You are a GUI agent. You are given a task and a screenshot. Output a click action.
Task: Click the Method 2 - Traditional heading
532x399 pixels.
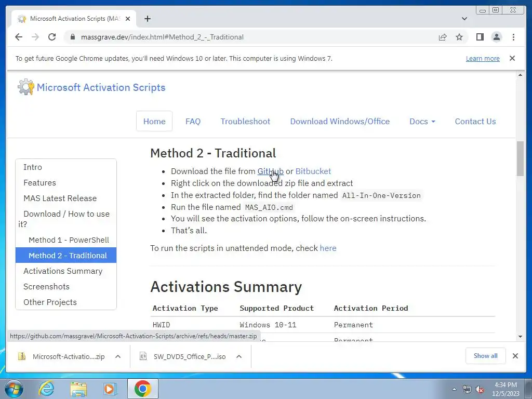pos(213,153)
